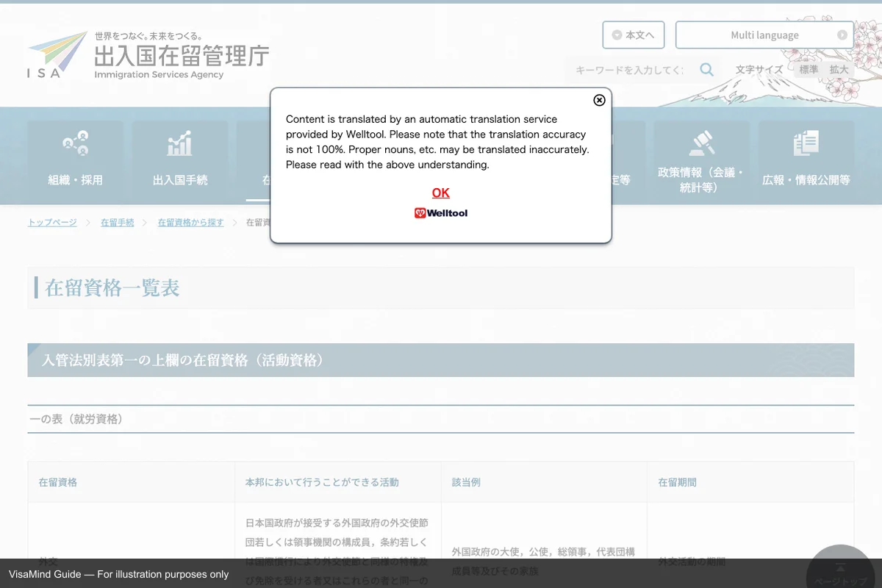Select the 組織・採用 people-network icon
Image resolution: width=882 pixels, height=588 pixels.
76,143
